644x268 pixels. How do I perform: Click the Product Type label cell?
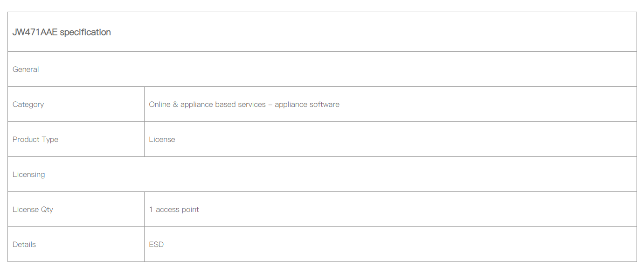click(x=76, y=139)
